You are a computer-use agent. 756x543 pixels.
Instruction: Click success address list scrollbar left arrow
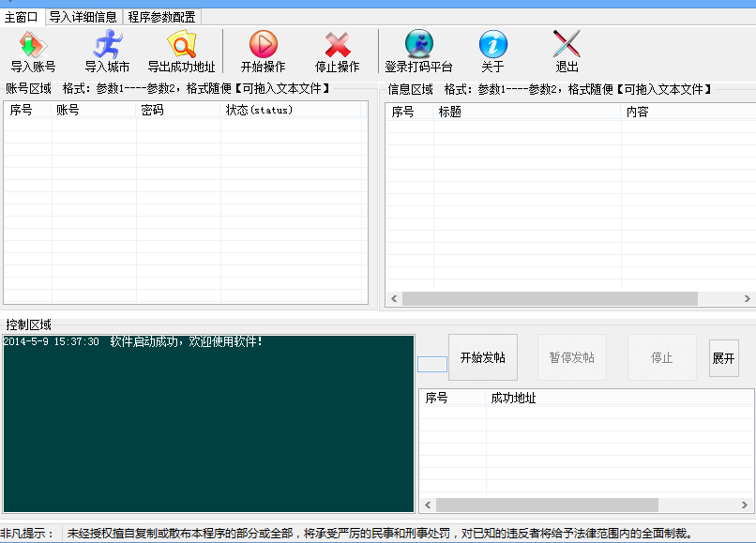coord(428,505)
